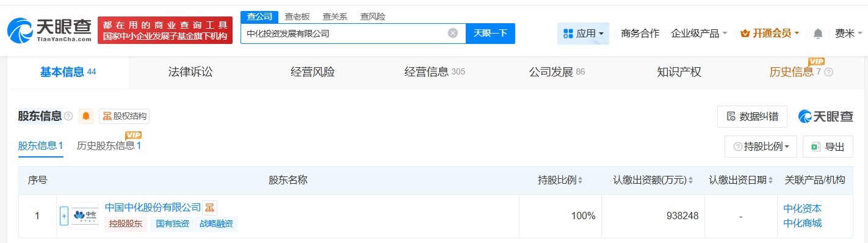
Task: Click help icon beside 历史信息
Action: [828, 72]
